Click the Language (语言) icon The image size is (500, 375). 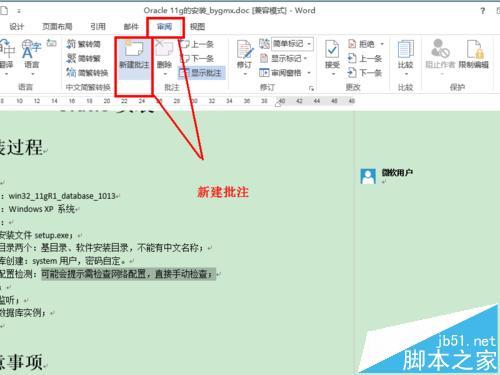(31, 49)
